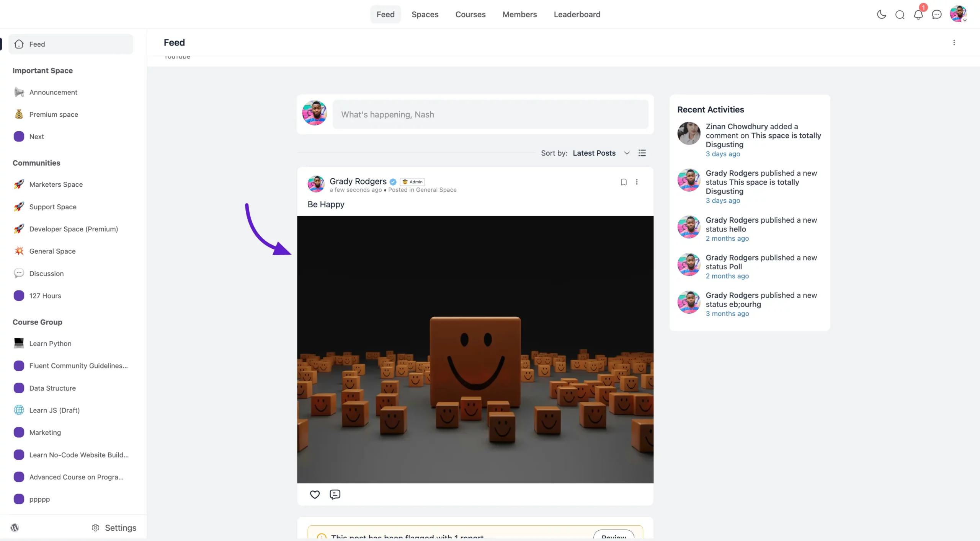Click Recent Activities heading
The width and height of the screenshot is (980, 541).
click(x=710, y=109)
